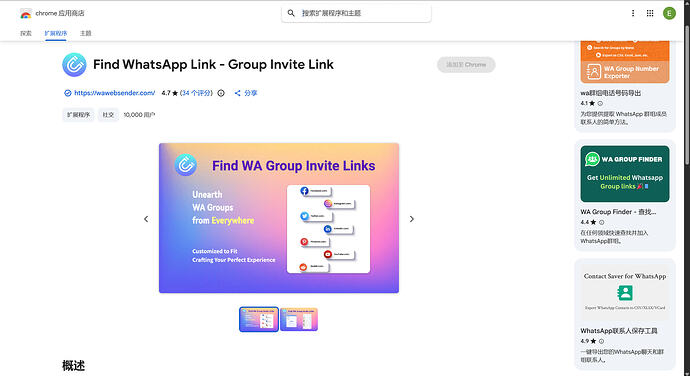The height and width of the screenshot is (376, 690).
Task: Show next screenshot with right arrow
Action: pyautogui.click(x=412, y=219)
